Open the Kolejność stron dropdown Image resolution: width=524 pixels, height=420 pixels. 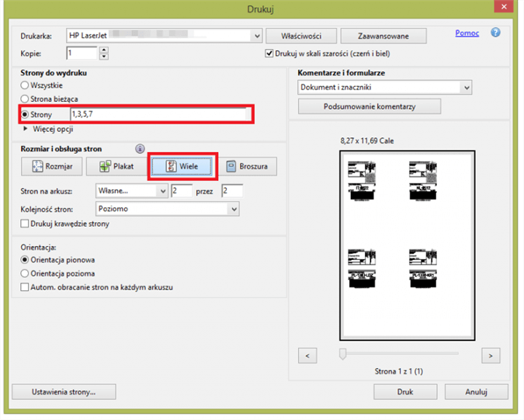233,209
